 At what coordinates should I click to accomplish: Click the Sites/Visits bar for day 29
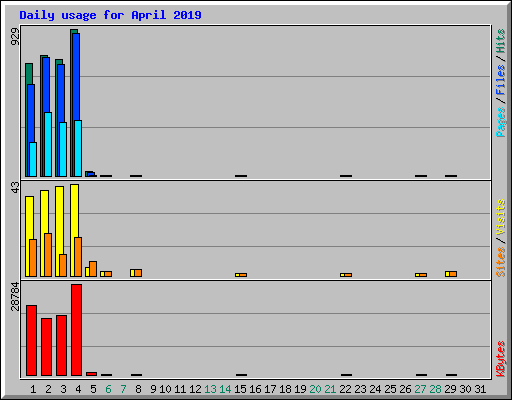click(451, 274)
